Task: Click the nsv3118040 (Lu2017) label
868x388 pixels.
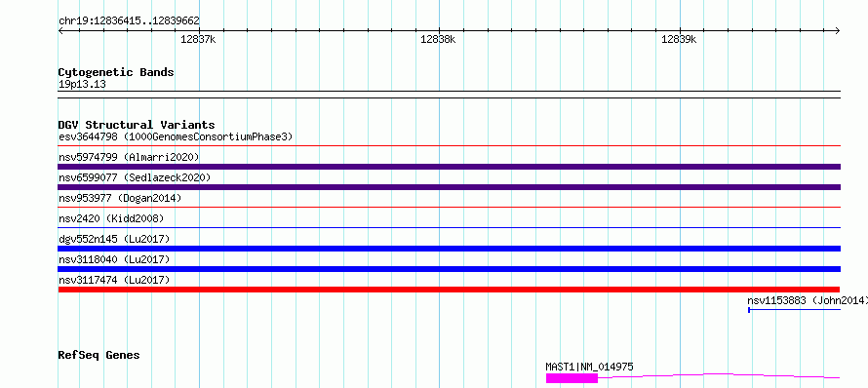Action: 114,259
